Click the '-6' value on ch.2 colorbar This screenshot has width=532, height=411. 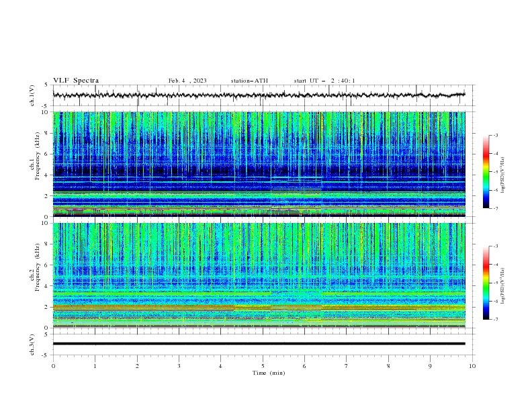(496, 301)
